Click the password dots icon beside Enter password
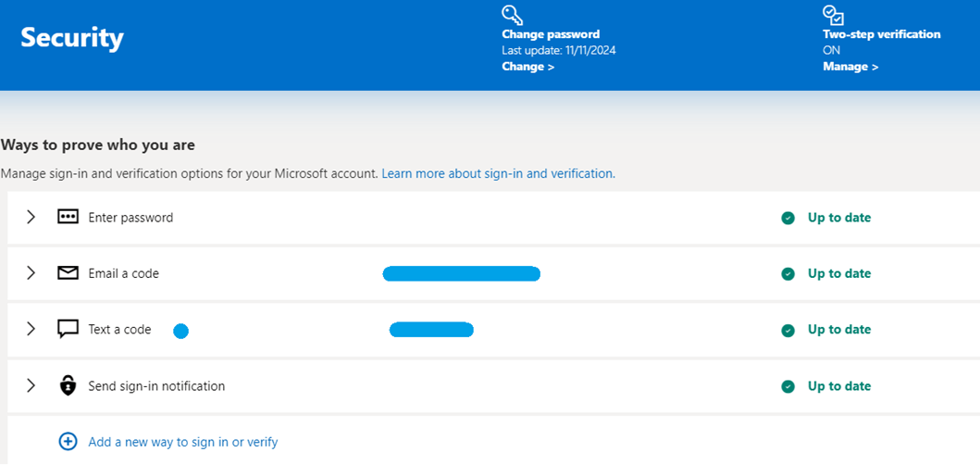 68,217
